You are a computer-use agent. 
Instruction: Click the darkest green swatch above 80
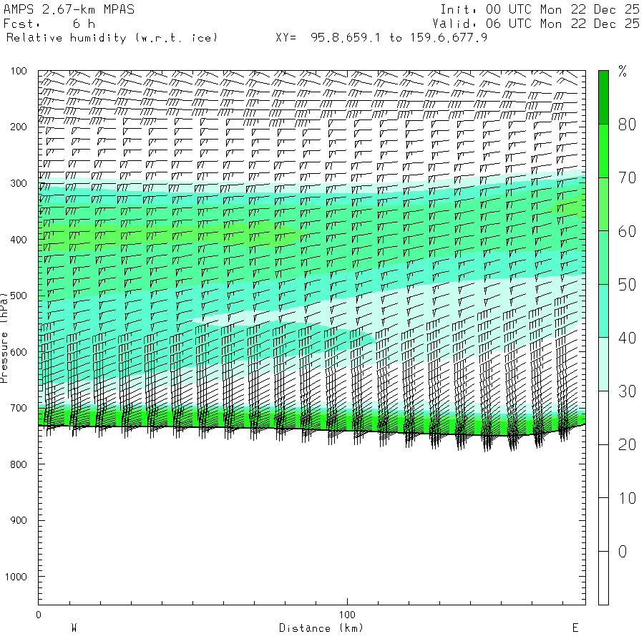603,97
